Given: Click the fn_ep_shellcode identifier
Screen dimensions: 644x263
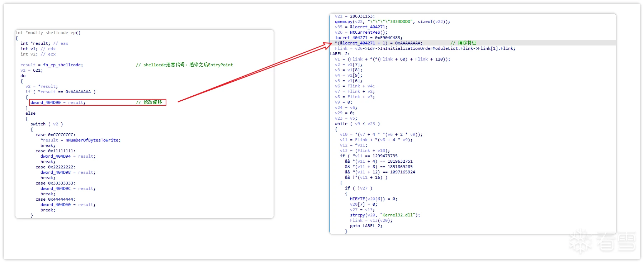Looking at the screenshot, I should [63, 65].
